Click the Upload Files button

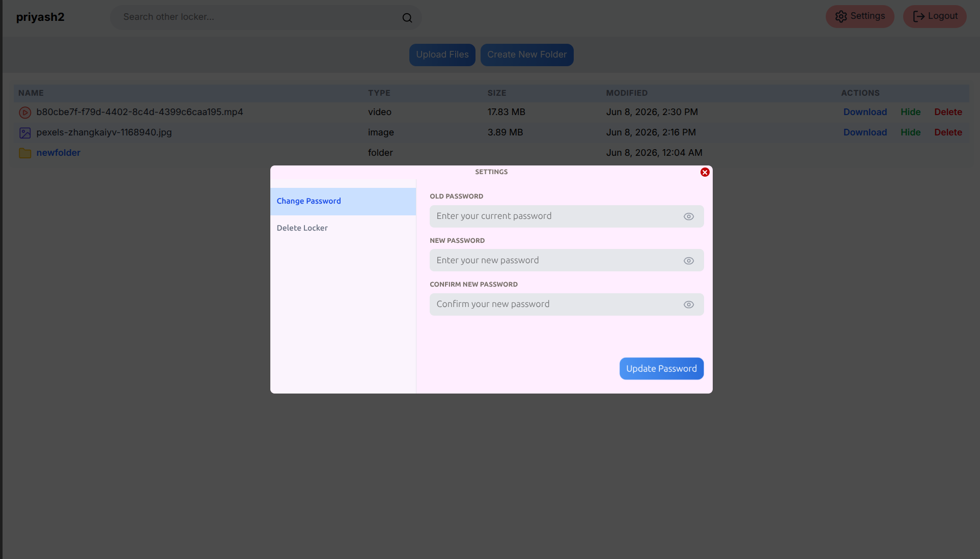click(x=442, y=54)
